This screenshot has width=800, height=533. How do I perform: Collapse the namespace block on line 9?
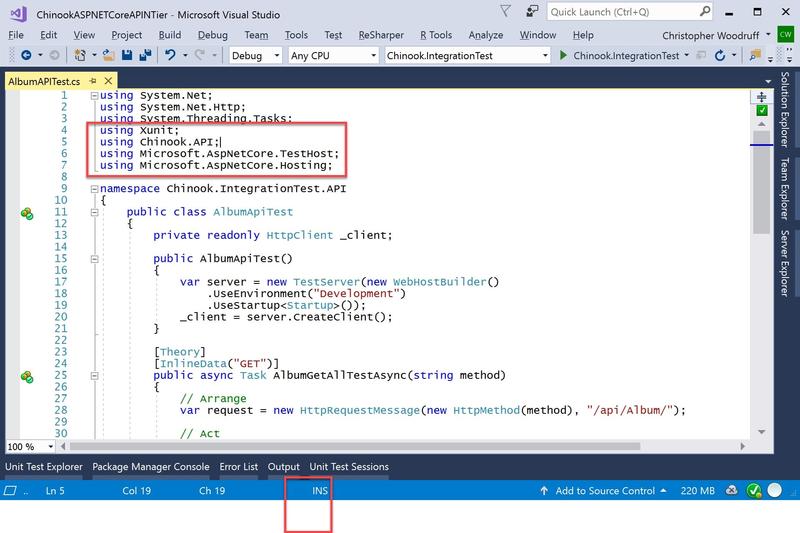coord(94,189)
